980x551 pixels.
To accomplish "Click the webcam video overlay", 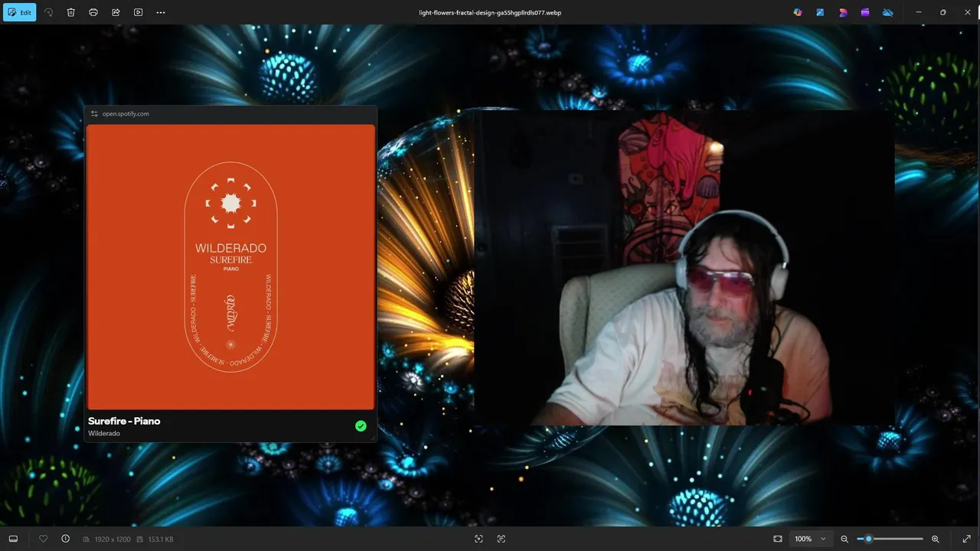I will click(684, 268).
